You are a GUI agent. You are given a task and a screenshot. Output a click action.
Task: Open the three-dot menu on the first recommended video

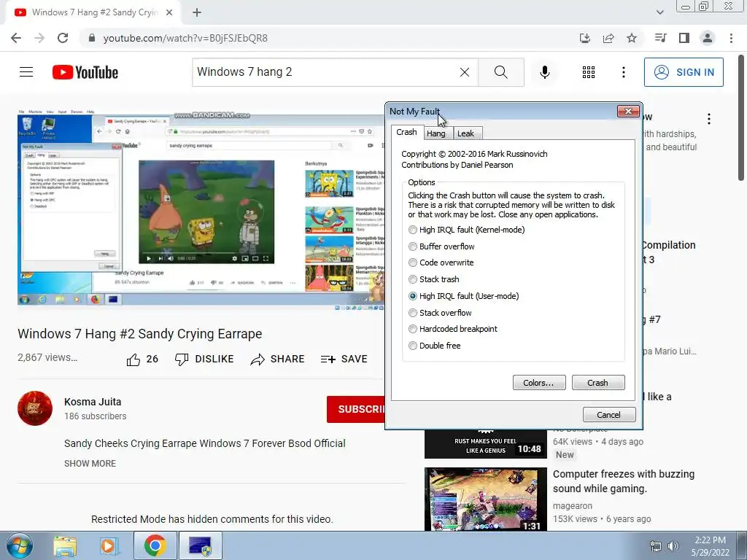pyautogui.click(x=709, y=119)
